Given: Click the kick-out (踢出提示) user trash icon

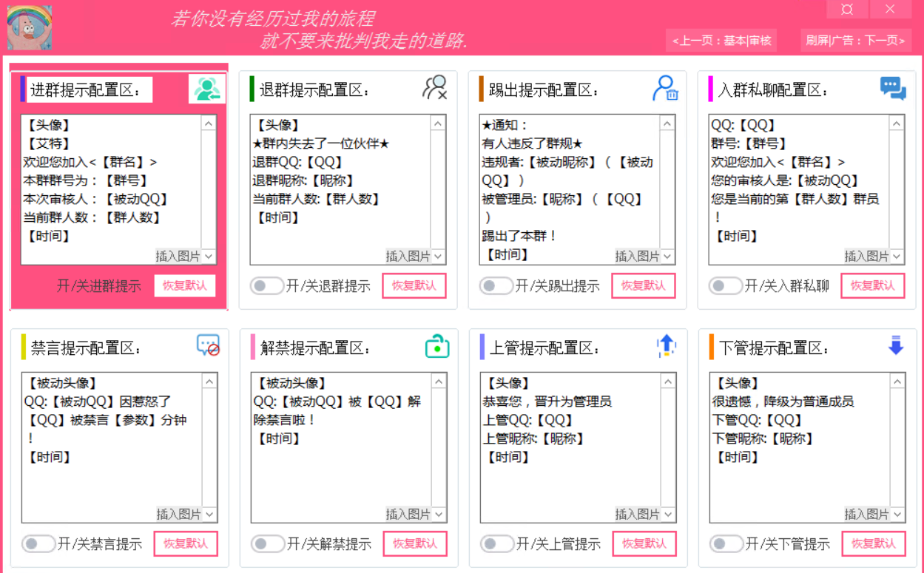Looking at the screenshot, I should 665,87.
